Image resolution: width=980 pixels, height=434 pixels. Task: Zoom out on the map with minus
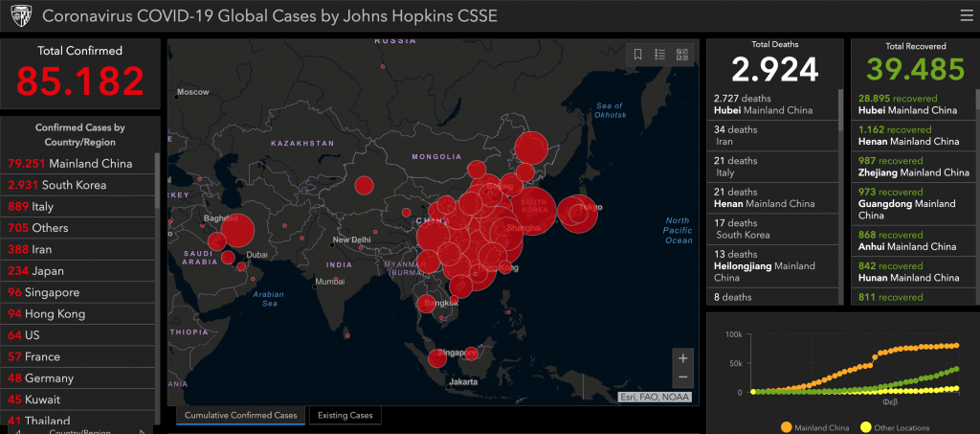(x=682, y=377)
